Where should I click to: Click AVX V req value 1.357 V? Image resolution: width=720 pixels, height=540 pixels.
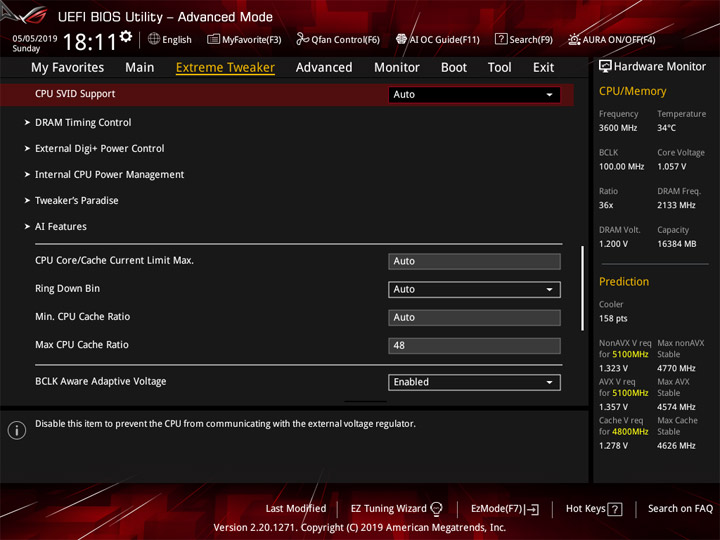click(613, 407)
